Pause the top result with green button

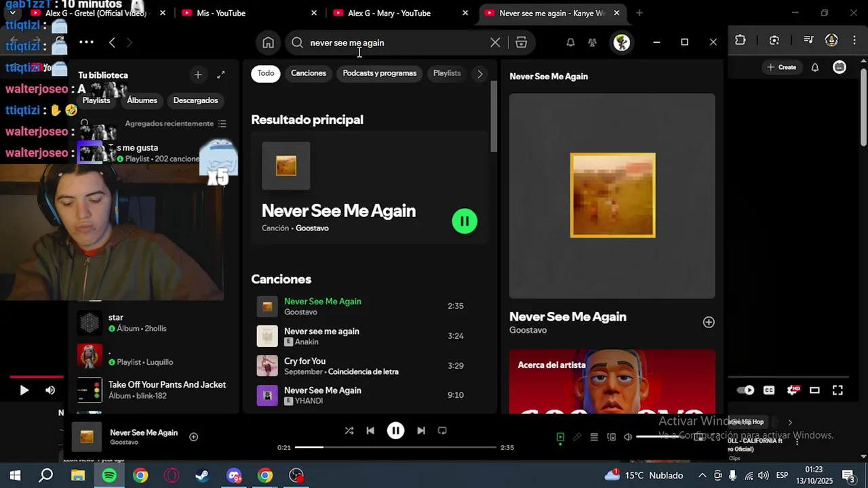(x=465, y=221)
